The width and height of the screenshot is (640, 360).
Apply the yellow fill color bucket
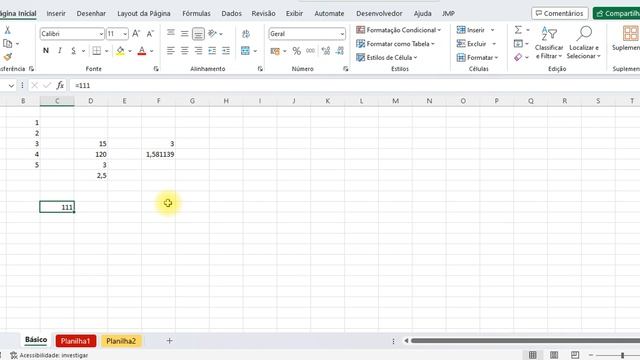pyautogui.click(x=120, y=51)
